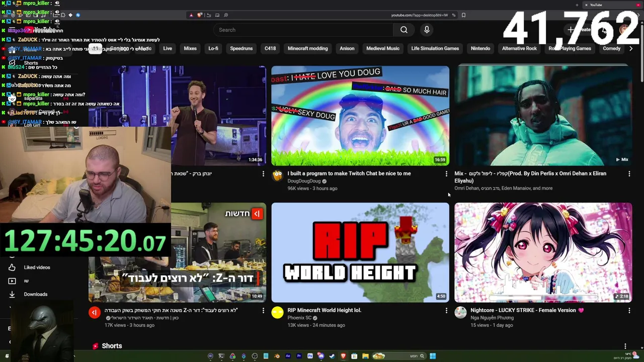Click the browser address bar URL youtube.com
The width and height of the screenshot is (644, 362).
pyautogui.click(x=419, y=15)
